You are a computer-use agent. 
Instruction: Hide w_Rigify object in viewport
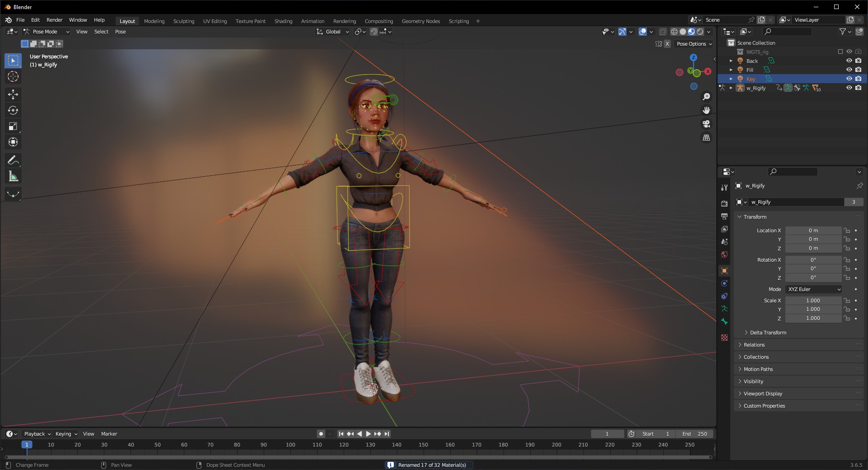click(849, 88)
